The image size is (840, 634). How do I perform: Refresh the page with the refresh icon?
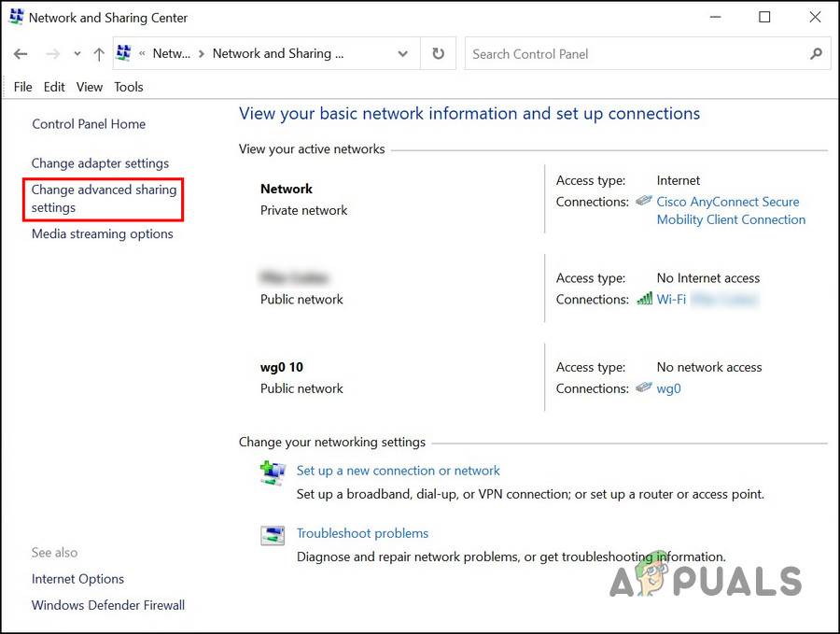click(438, 53)
